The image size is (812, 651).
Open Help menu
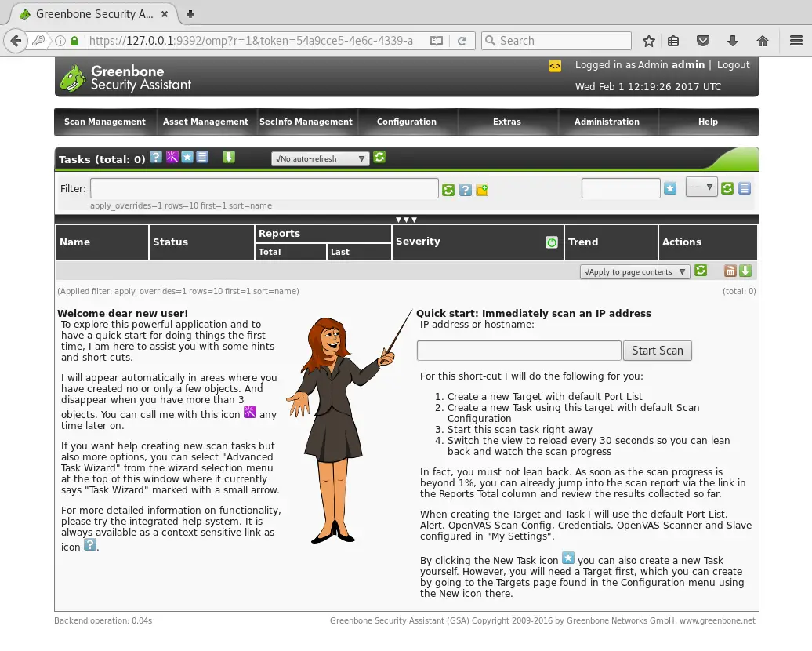[x=708, y=122]
